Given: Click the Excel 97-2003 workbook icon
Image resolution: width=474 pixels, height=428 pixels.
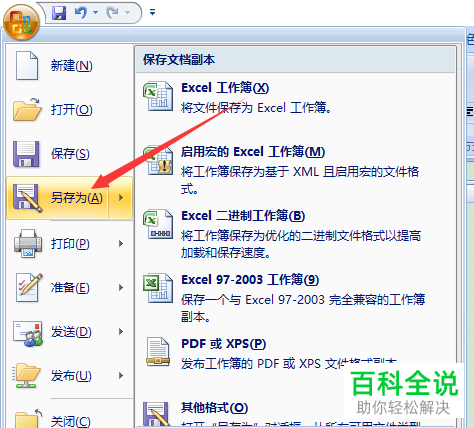Looking at the screenshot, I should click(x=158, y=288).
